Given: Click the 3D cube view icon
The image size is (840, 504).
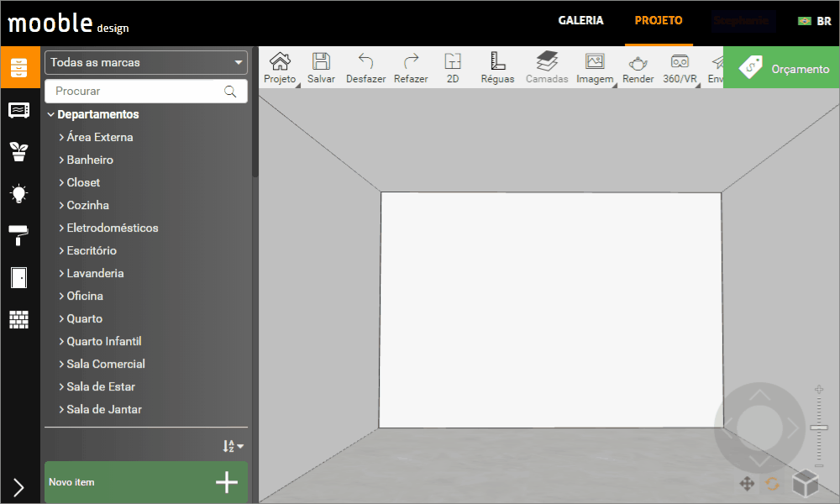Looking at the screenshot, I should 806,482.
